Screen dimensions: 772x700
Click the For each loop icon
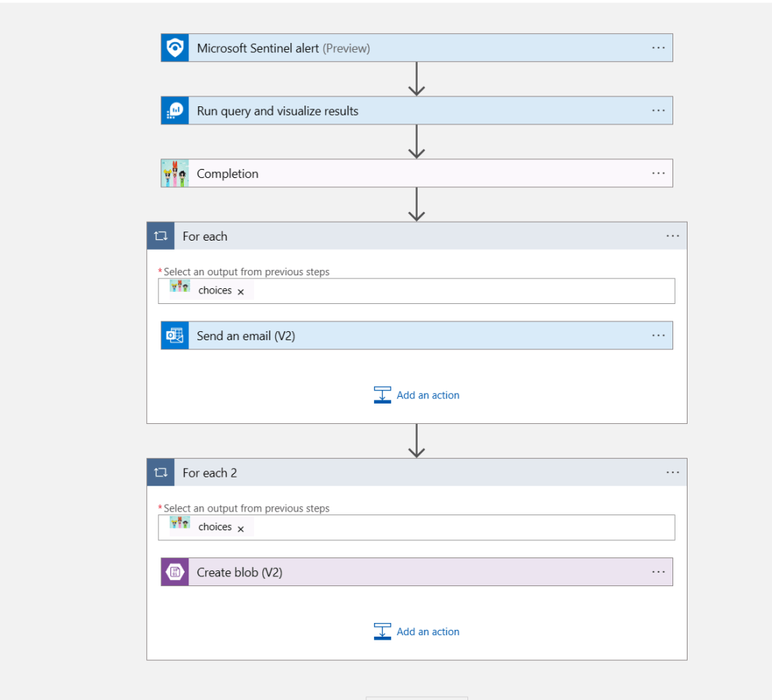(161, 236)
